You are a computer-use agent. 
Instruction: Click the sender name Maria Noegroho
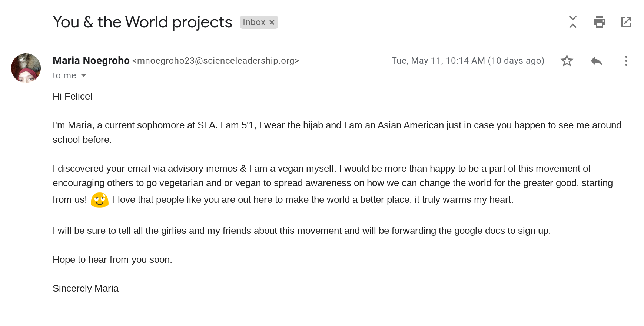[91, 60]
